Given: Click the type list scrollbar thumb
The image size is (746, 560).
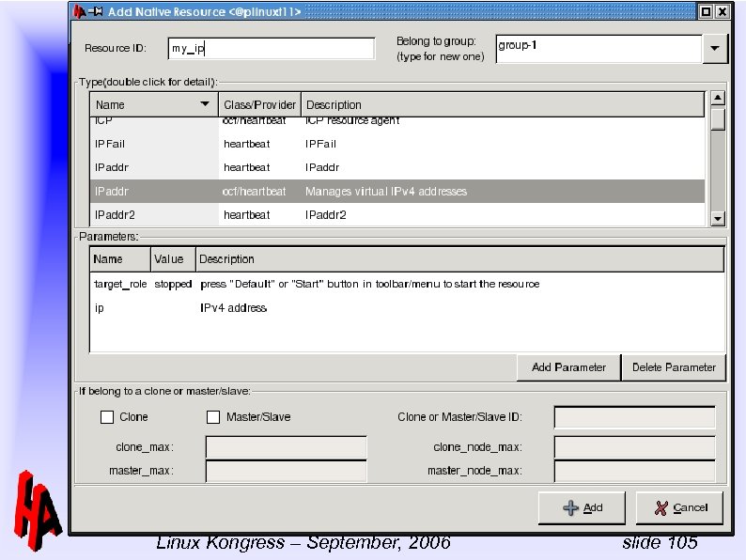Looking at the screenshot, I should click(x=718, y=119).
